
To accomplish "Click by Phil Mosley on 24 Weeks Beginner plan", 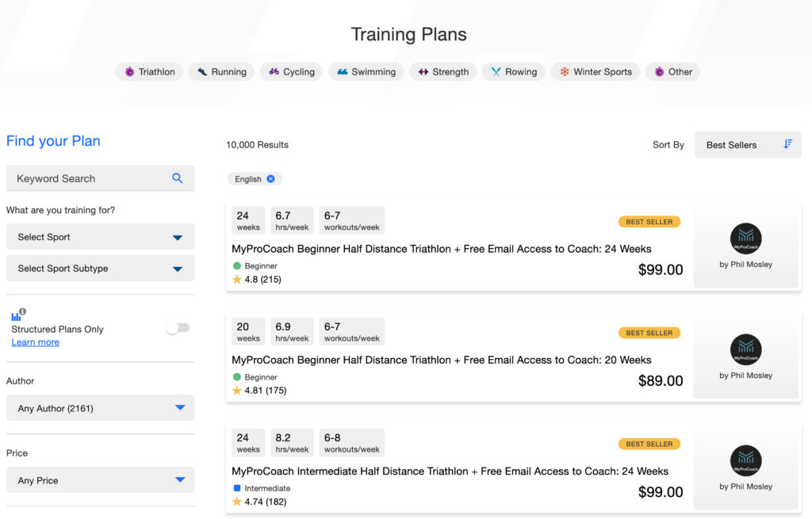I will click(x=745, y=265).
